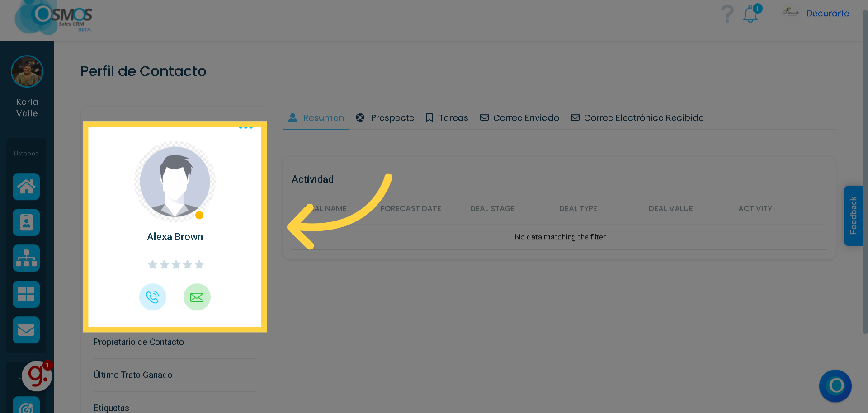This screenshot has height=413, width=868.
Task: Click the DEAL VALUE column header
Action: pyautogui.click(x=670, y=209)
